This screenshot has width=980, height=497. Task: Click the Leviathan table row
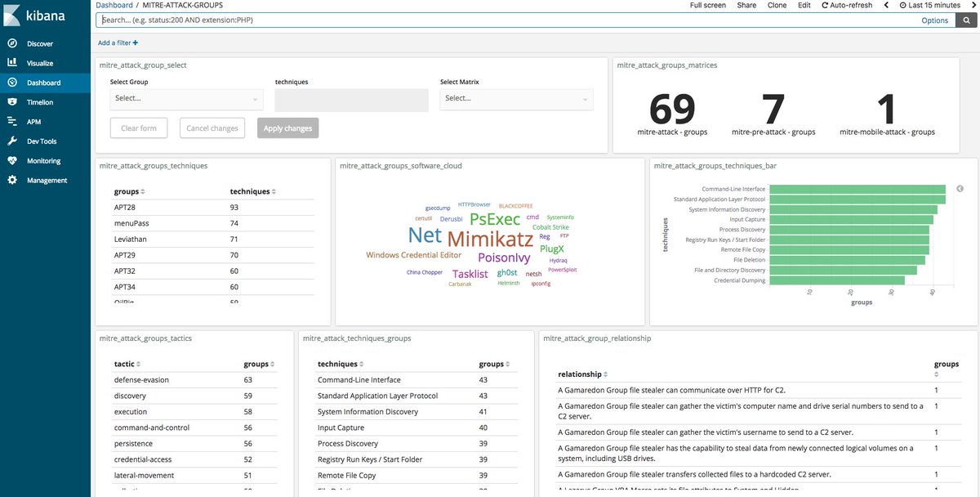click(212, 240)
